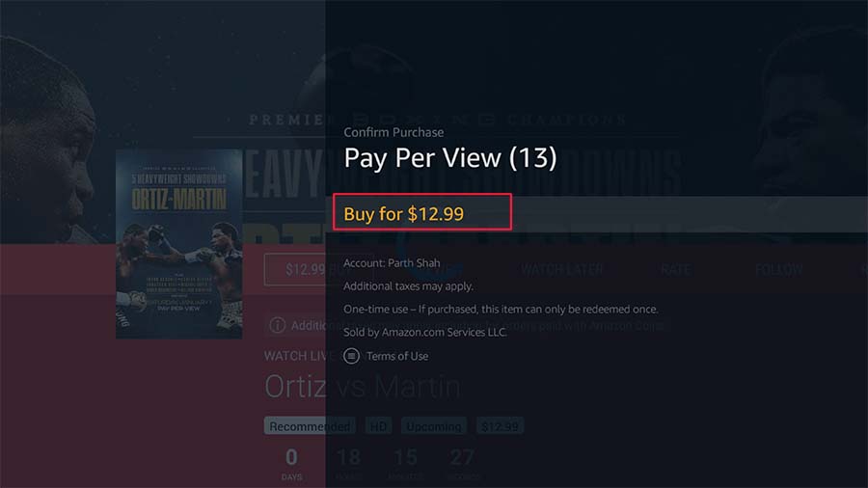Click the 18 hours countdown counter
Image resolution: width=868 pixels, height=488 pixels.
(349, 464)
